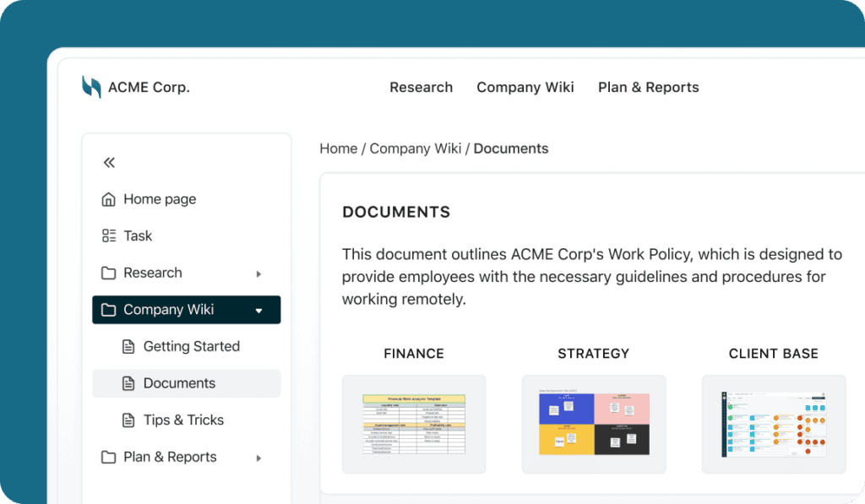Select Plan & Reports label in sidebar
Screen dimensions: 865x504
(x=170, y=457)
